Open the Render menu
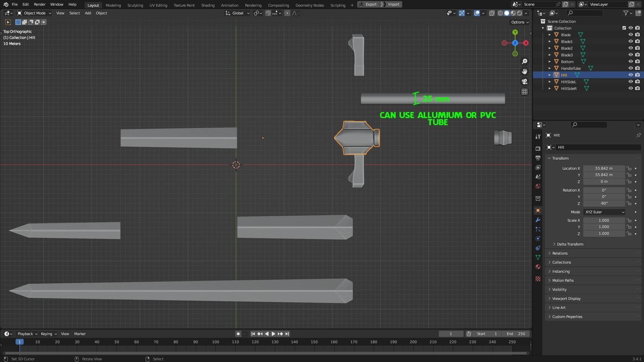Viewport: 644px width, 362px height. pos(40,4)
